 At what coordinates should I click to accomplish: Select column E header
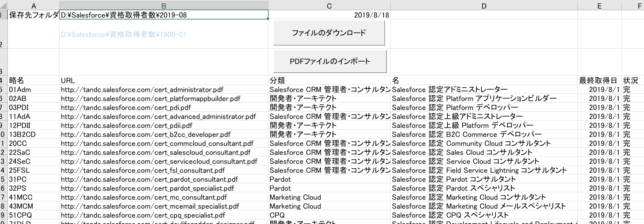[599, 6]
